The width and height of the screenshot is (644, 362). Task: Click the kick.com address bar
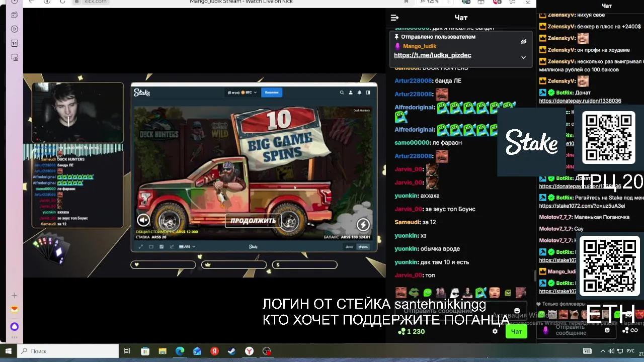coord(95,2)
